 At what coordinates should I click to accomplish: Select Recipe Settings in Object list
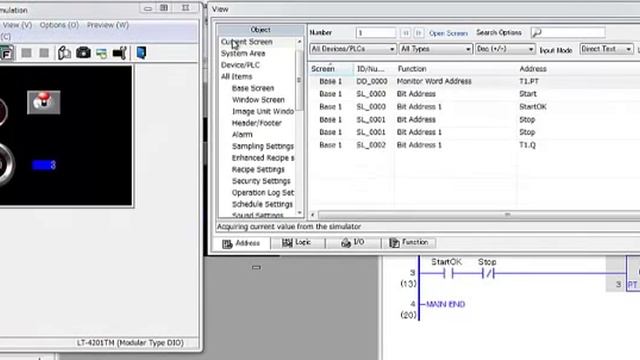258,169
